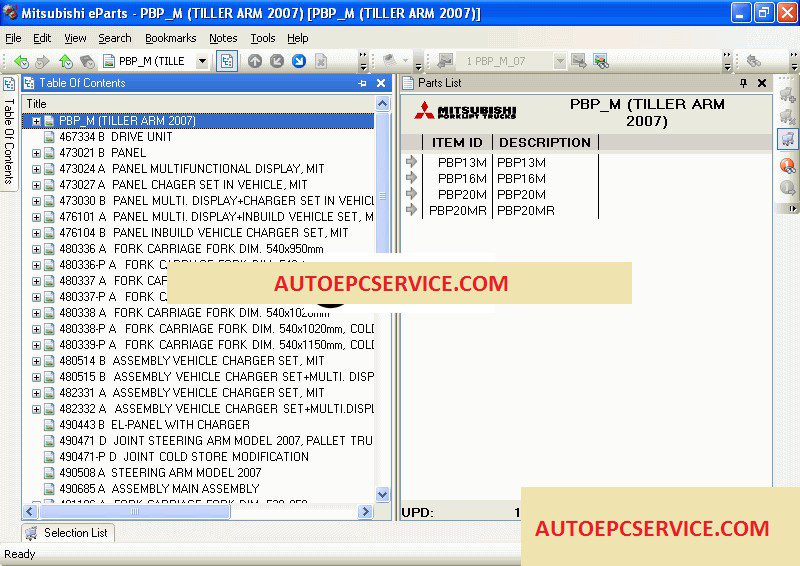Click the arrow icon for PBP16M row

pos(411,178)
